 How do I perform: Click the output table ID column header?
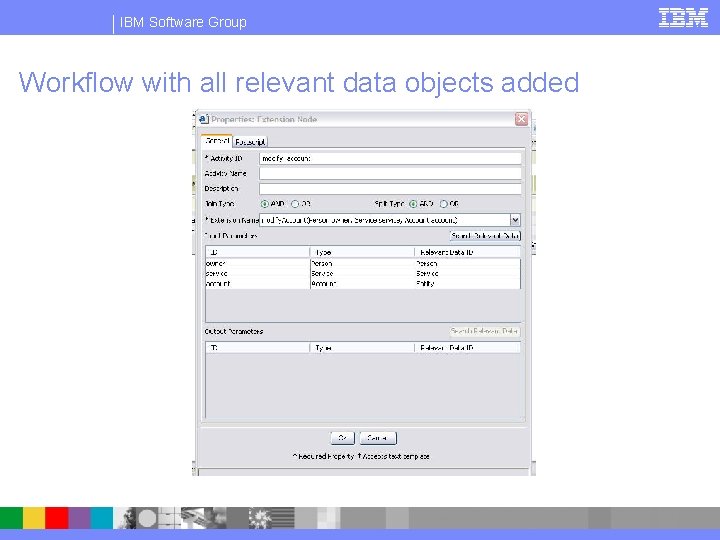(x=258, y=348)
